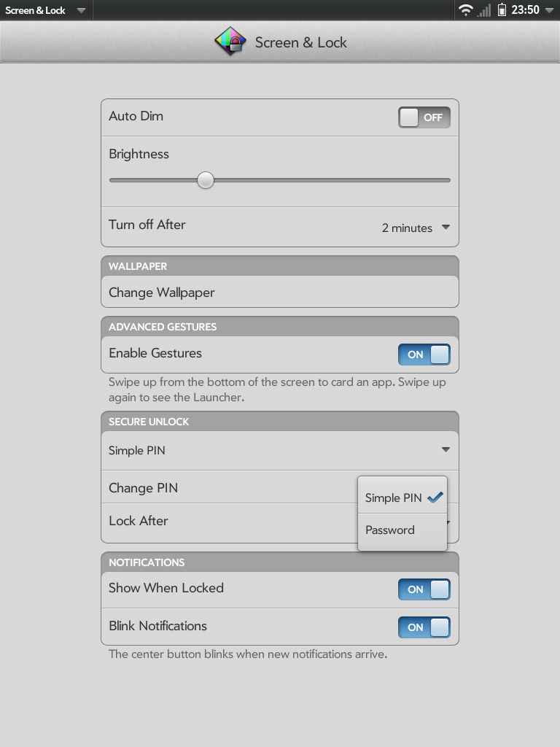Click the Brightness slider knob
This screenshot has height=747, width=560.
click(x=206, y=180)
